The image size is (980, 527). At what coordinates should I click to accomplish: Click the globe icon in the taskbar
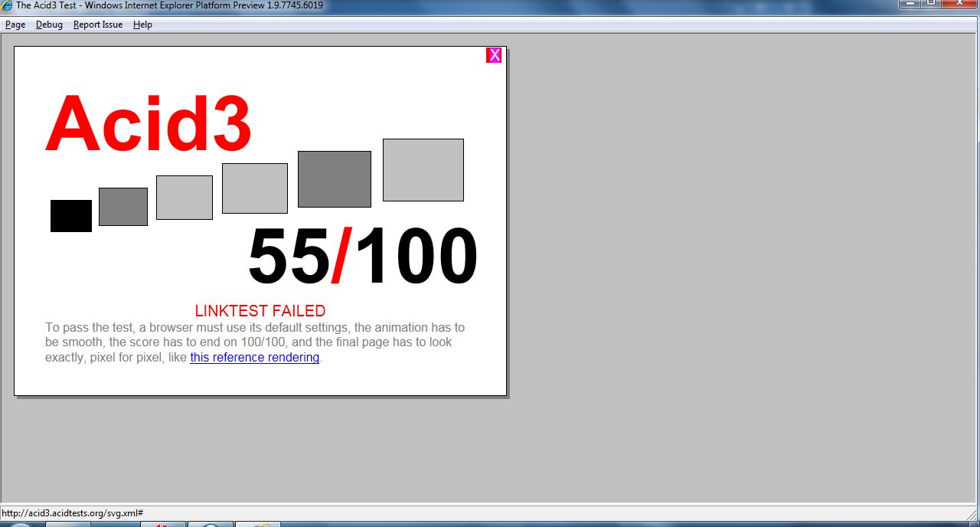(x=211, y=524)
